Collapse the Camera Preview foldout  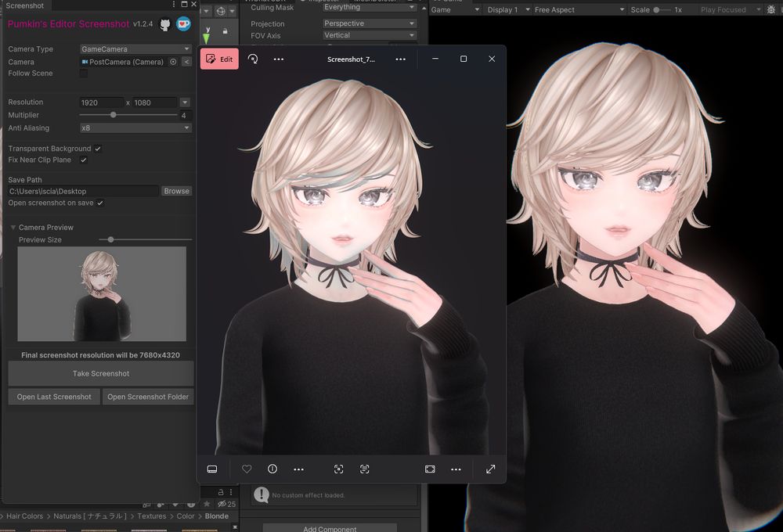click(13, 228)
